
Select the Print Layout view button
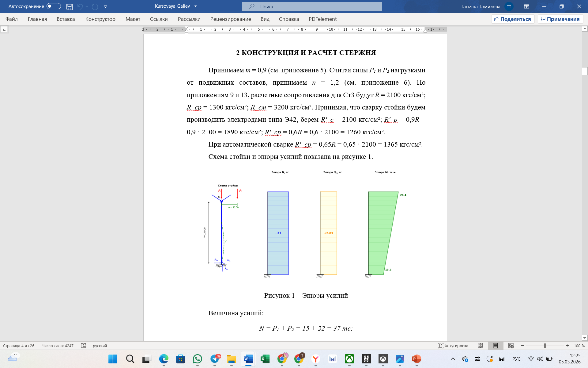(496, 346)
